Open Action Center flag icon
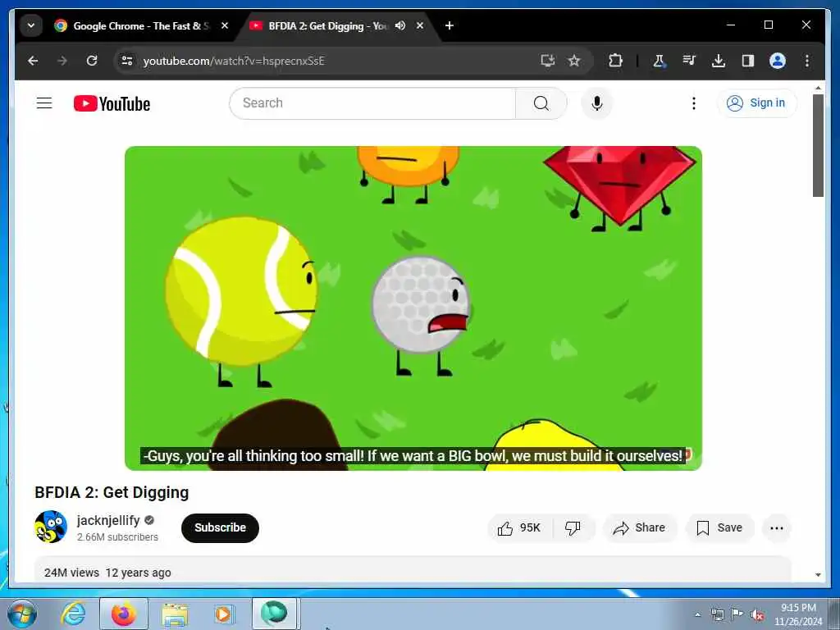The image size is (840, 630). [737, 614]
